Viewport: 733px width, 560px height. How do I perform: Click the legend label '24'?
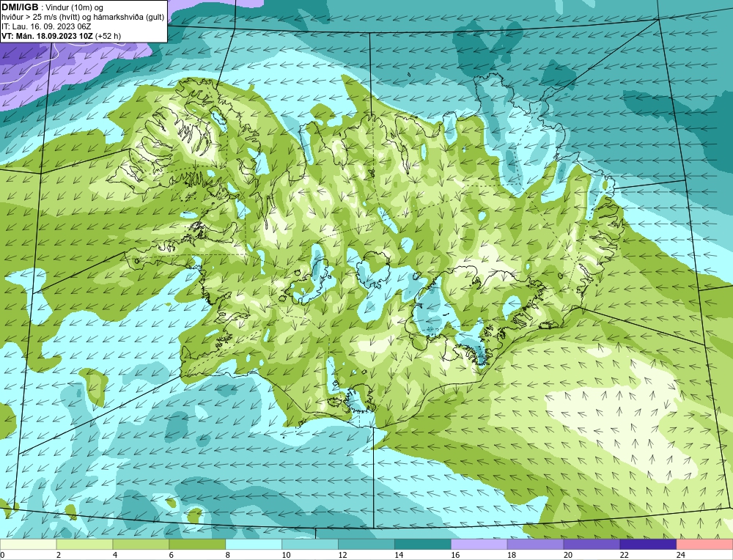click(681, 555)
